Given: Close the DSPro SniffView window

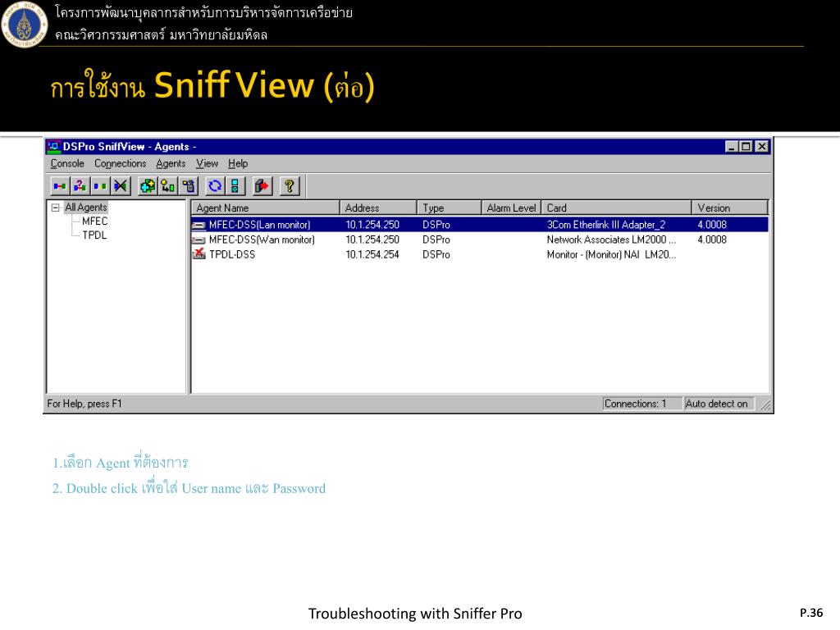Looking at the screenshot, I should click(762, 146).
